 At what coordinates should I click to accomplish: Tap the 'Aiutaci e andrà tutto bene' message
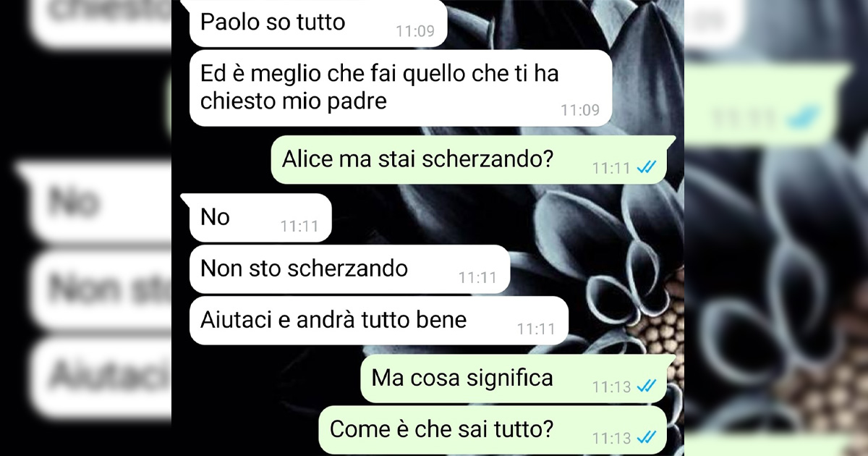378,320
